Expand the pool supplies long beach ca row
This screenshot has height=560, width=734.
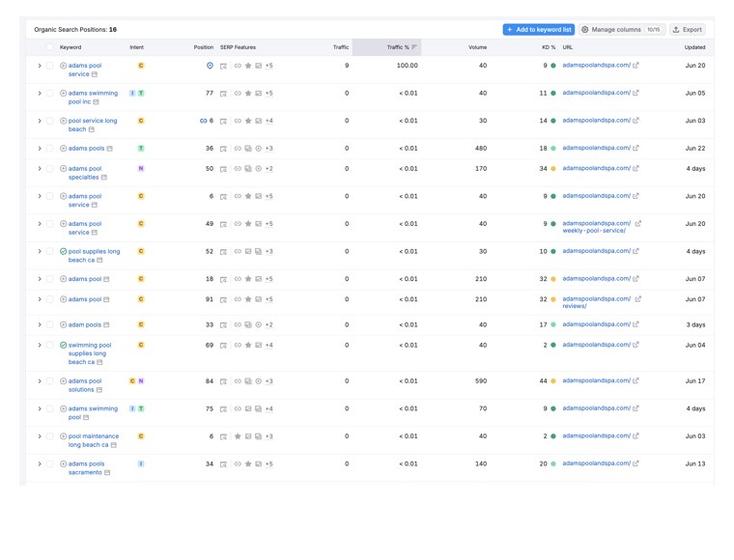(x=40, y=251)
